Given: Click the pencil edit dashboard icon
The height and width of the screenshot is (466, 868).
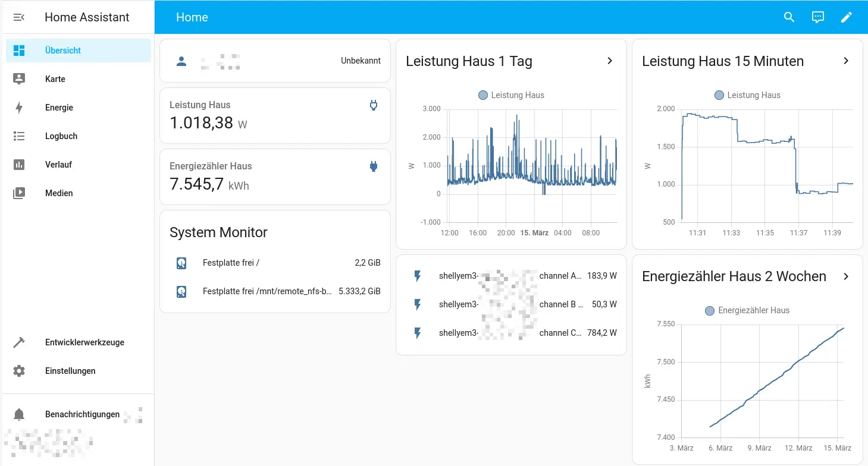Looking at the screenshot, I should tap(846, 17).
